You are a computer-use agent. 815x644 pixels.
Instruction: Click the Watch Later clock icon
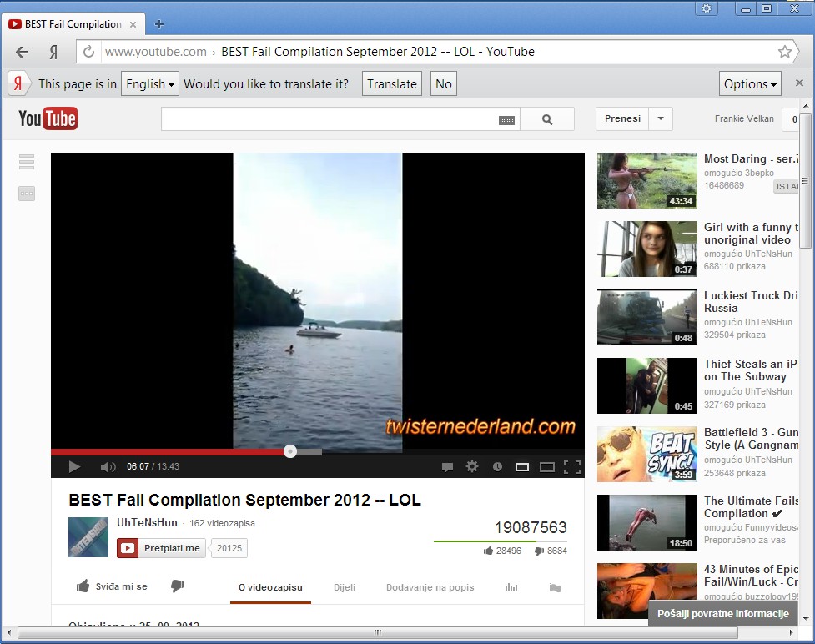click(497, 467)
